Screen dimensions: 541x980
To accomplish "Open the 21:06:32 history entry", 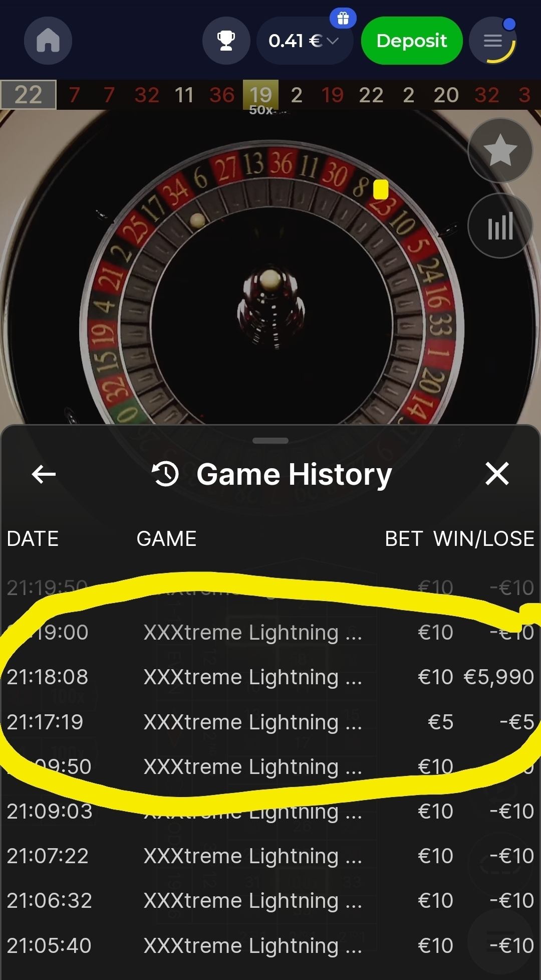I will (270, 901).
